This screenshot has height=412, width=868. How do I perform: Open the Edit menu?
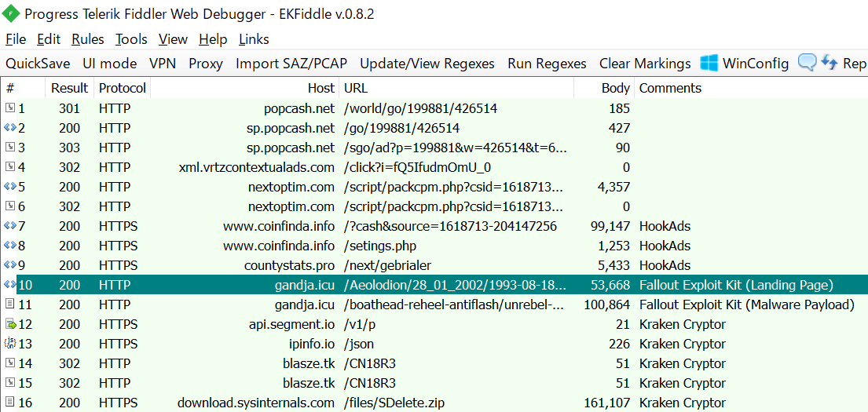click(x=49, y=39)
